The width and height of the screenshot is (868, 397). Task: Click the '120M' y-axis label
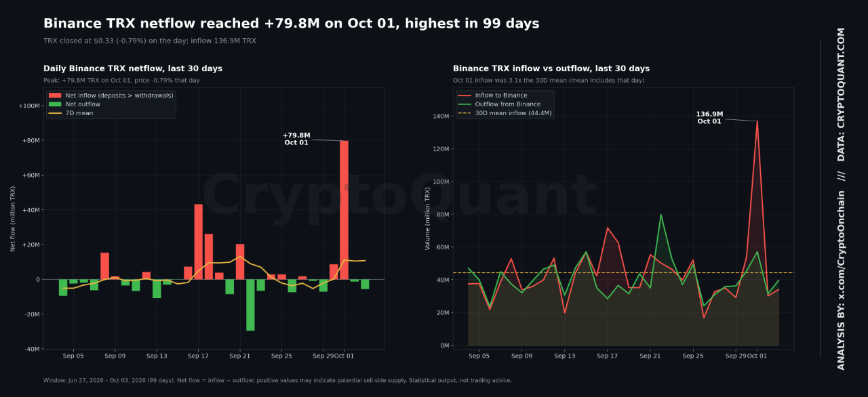tap(441, 149)
